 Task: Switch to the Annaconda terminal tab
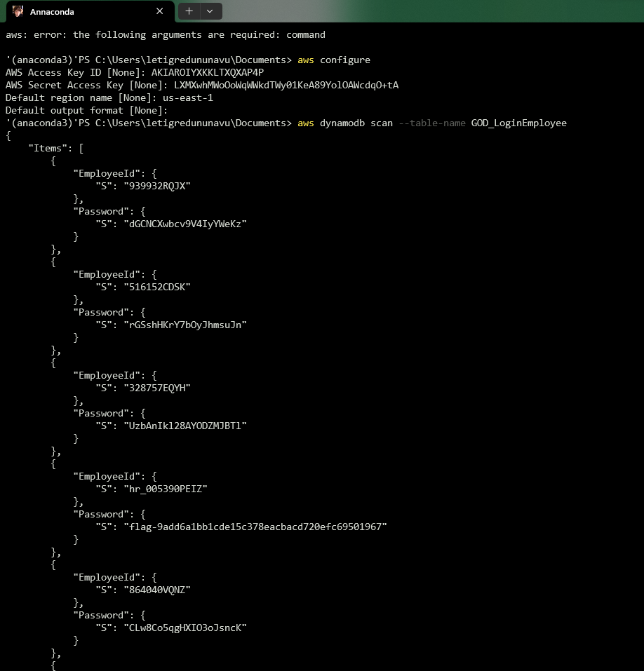(90, 11)
